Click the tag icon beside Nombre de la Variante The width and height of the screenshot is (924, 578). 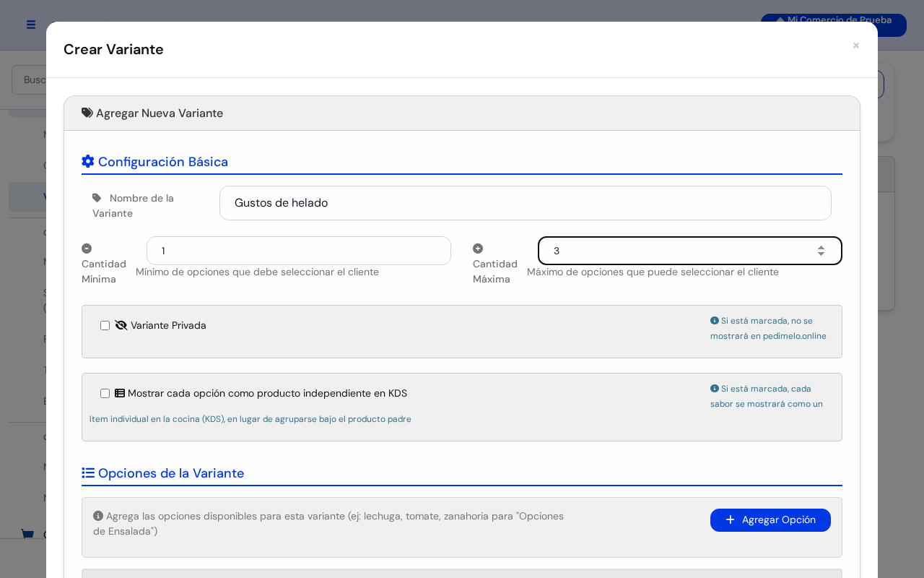pos(97,198)
